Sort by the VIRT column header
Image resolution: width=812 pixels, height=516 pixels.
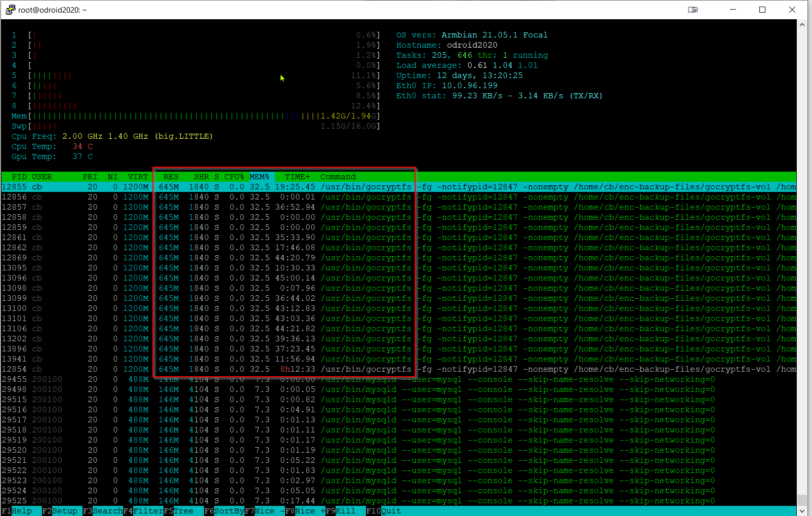point(138,177)
